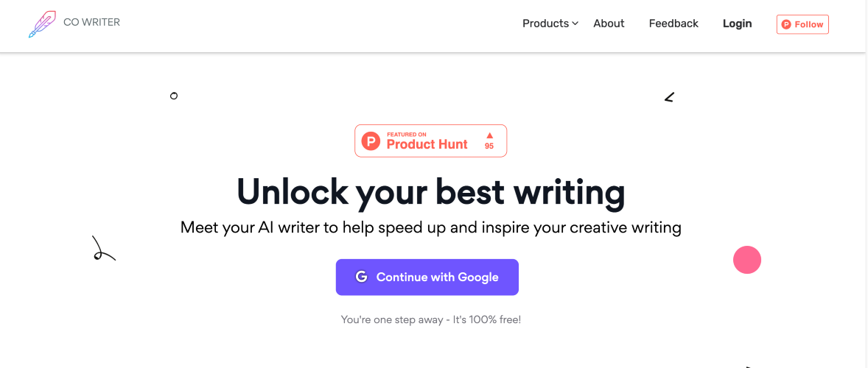This screenshot has height=368, width=868.
Task: Expand the Products dropdown chevron
Action: coord(575,24)
